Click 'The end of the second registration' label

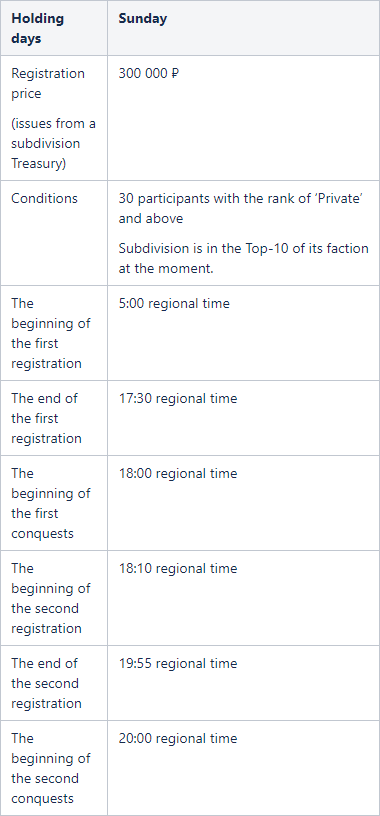point(46,683)
